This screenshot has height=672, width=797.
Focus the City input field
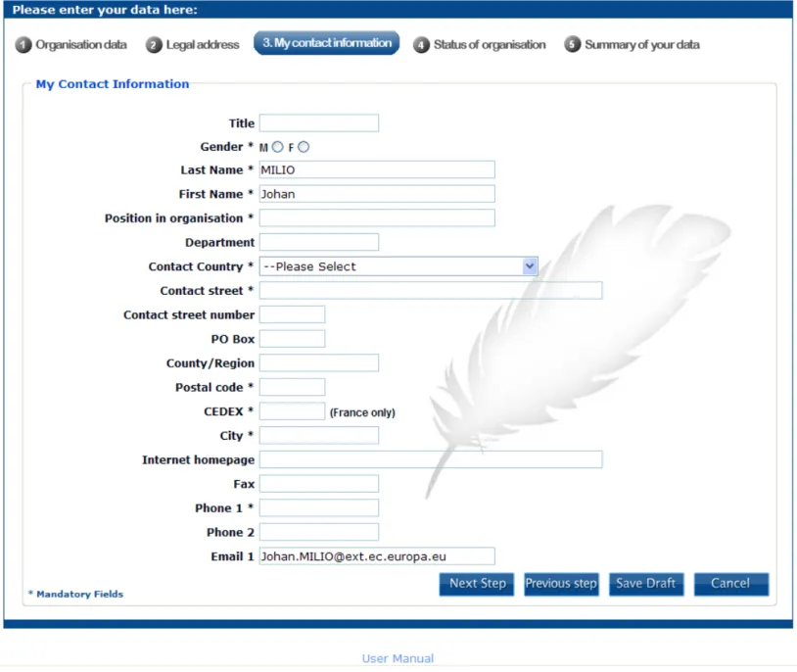click(x=319, y=436)
